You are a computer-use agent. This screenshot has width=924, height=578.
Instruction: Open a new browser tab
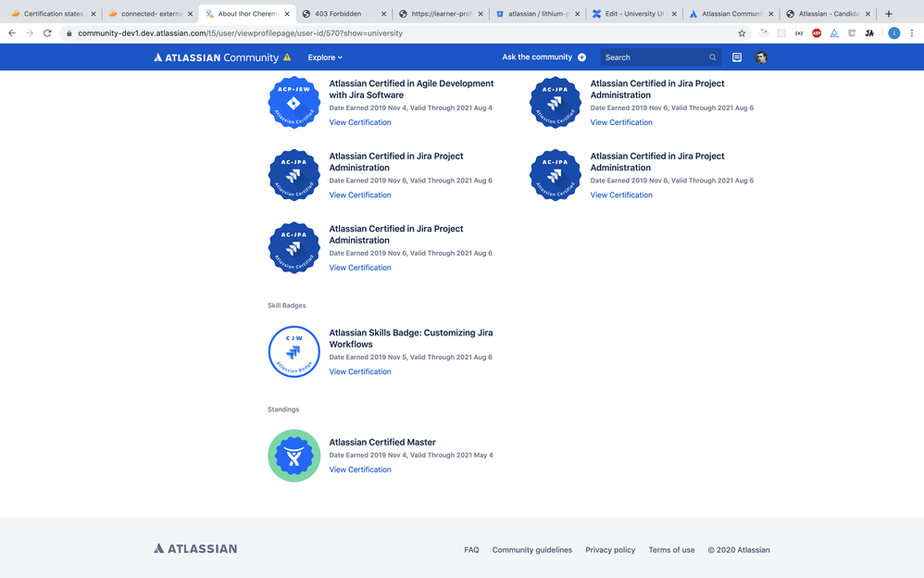coord(889,14)
